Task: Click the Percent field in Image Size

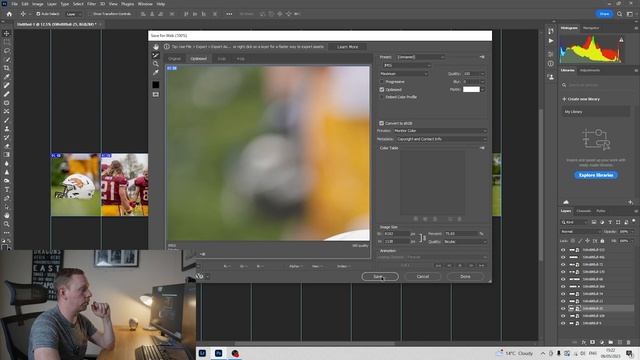Action: [x=461, y=234]
